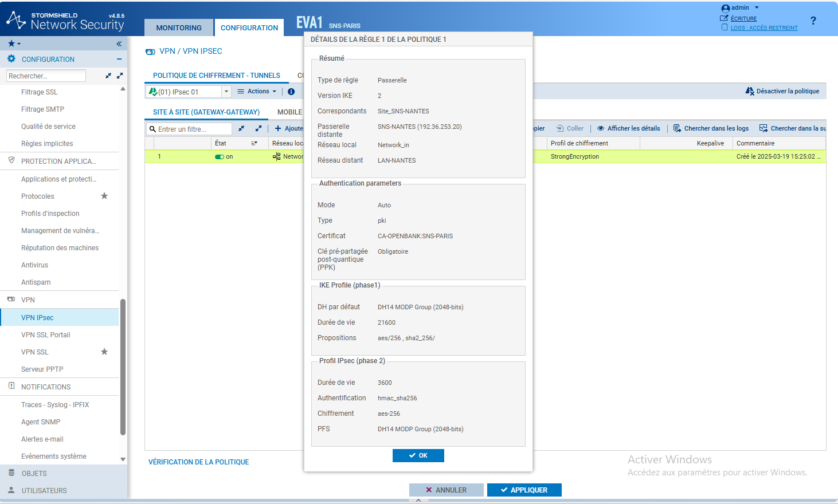
Task: Click VÉRIFICATION DE LA POLITIQUE panel header
Action: [199, 462]
